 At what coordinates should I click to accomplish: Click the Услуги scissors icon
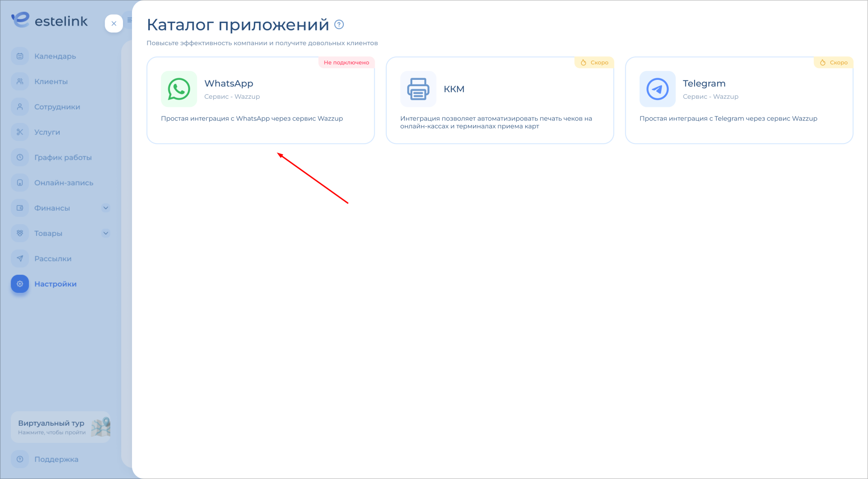click(20, 132)
